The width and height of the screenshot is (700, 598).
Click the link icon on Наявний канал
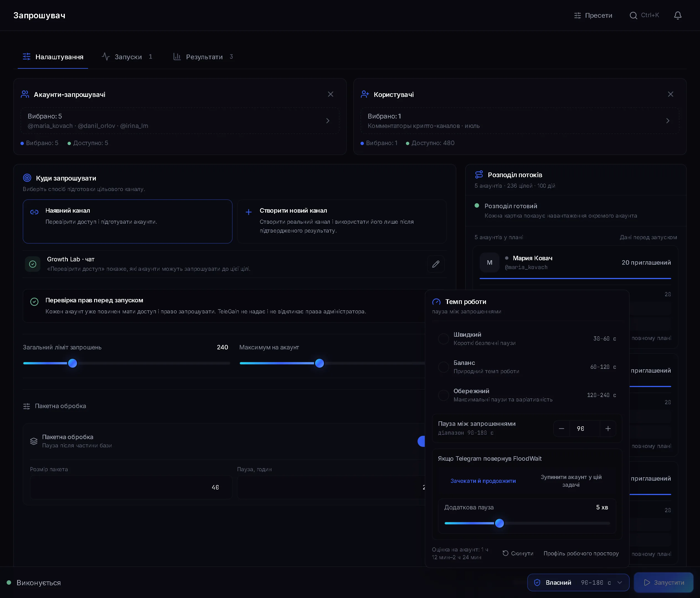point(34,212)
